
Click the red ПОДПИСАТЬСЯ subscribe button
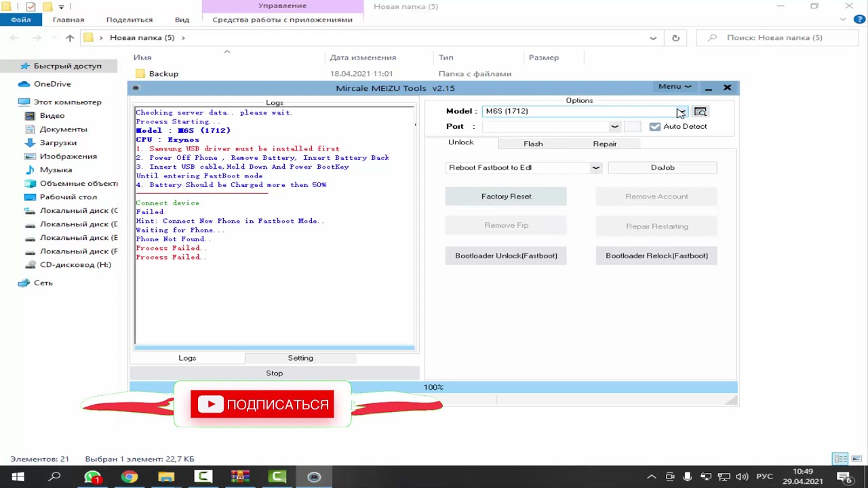click(262, 405)
